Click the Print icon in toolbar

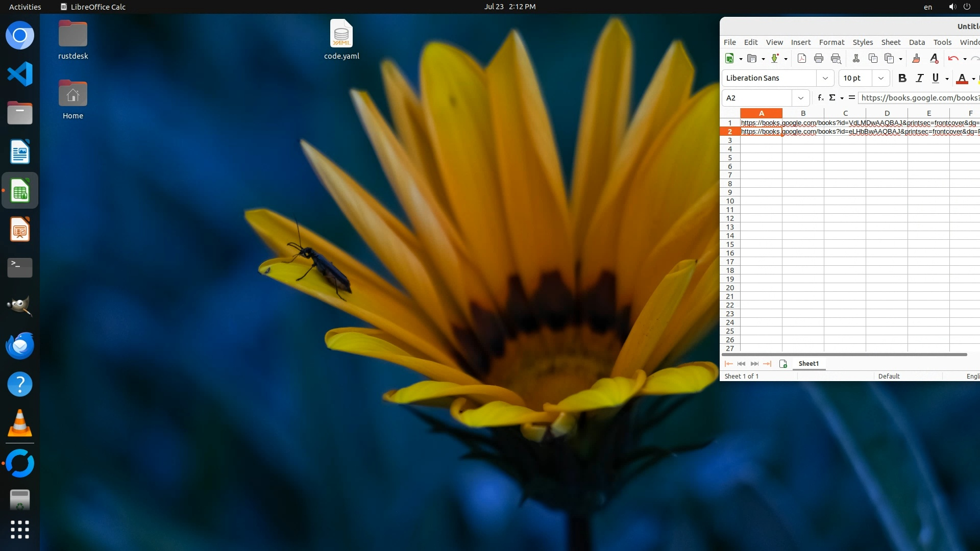(818, 58)
